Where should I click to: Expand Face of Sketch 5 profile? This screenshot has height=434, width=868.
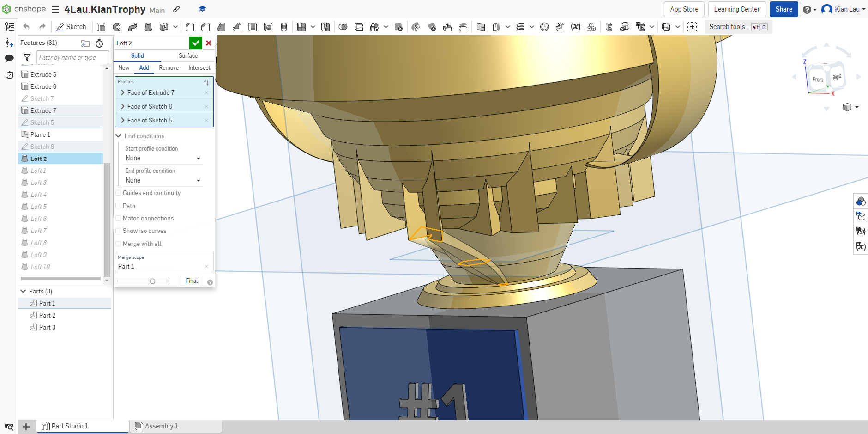[x=123, y=120]
